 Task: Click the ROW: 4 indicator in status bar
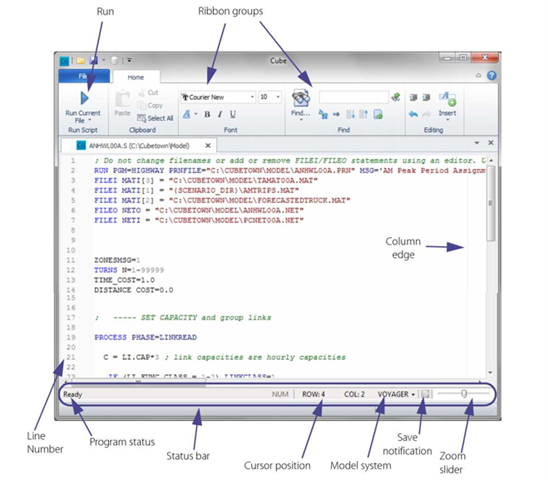(x=313, y=394)
